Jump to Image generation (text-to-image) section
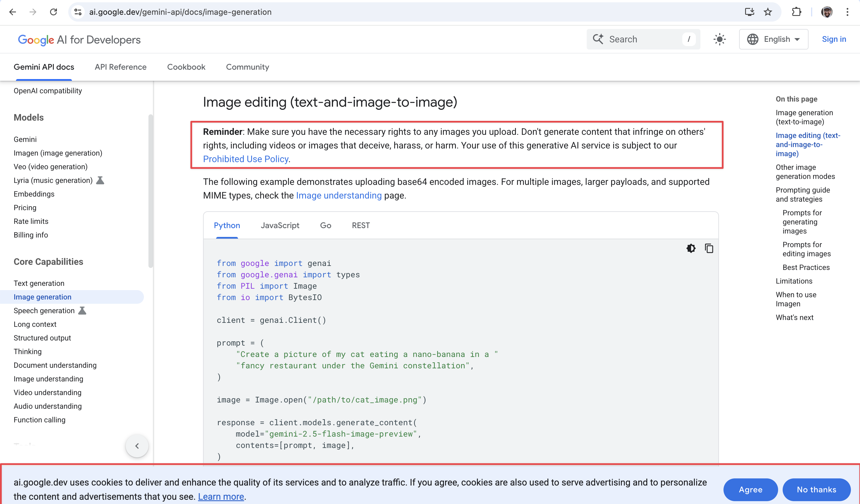Screen dimensions: 860x504 (804, 117)
